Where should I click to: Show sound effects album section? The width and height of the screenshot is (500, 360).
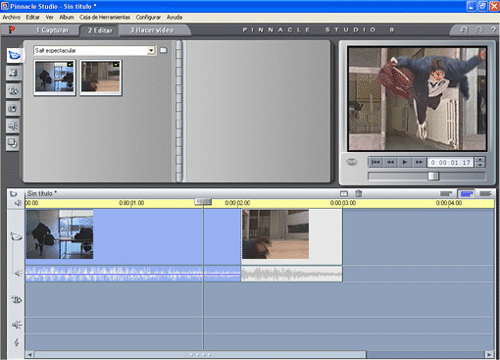tap(13, 126)
